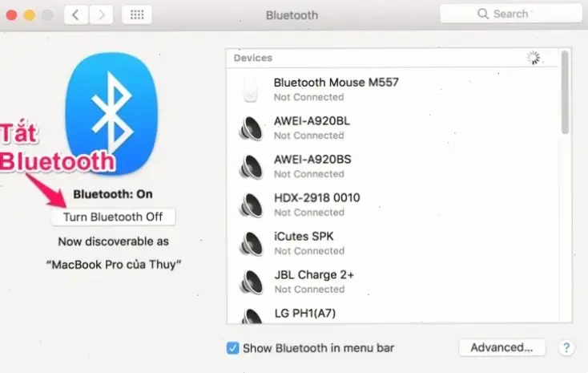
Task: Click speaker icon next to LG PH1(A7)
Action: [252, 315]
